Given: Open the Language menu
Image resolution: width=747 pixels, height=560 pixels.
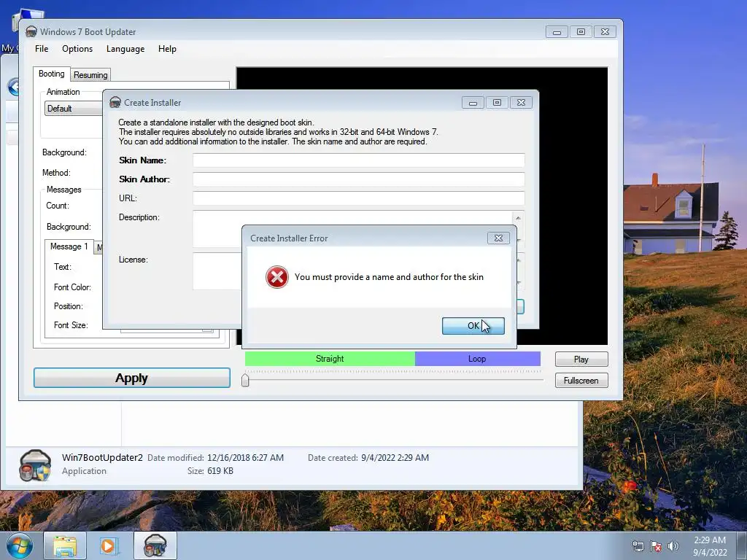Looking at the screenshot, I should 125,49.
